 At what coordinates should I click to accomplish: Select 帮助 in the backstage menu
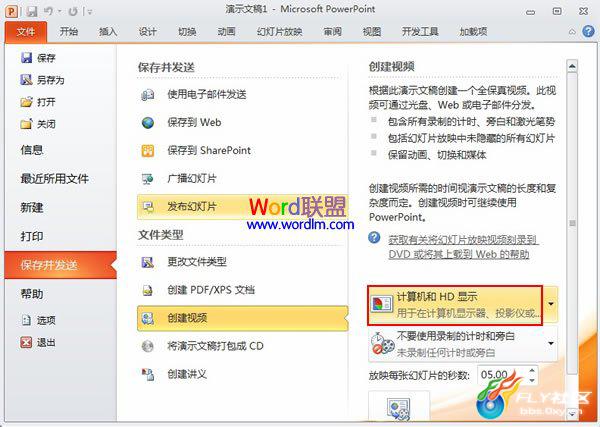(32, 294)
